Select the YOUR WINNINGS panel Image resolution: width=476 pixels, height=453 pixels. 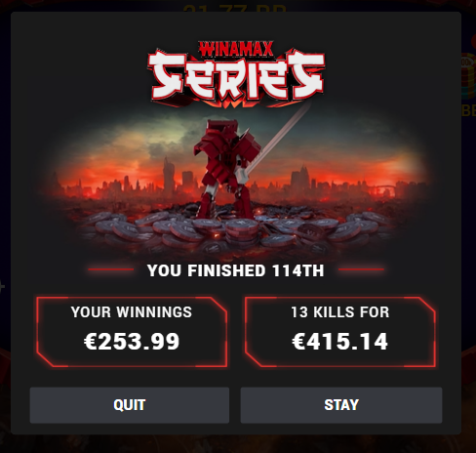click(x=132, y=332)
